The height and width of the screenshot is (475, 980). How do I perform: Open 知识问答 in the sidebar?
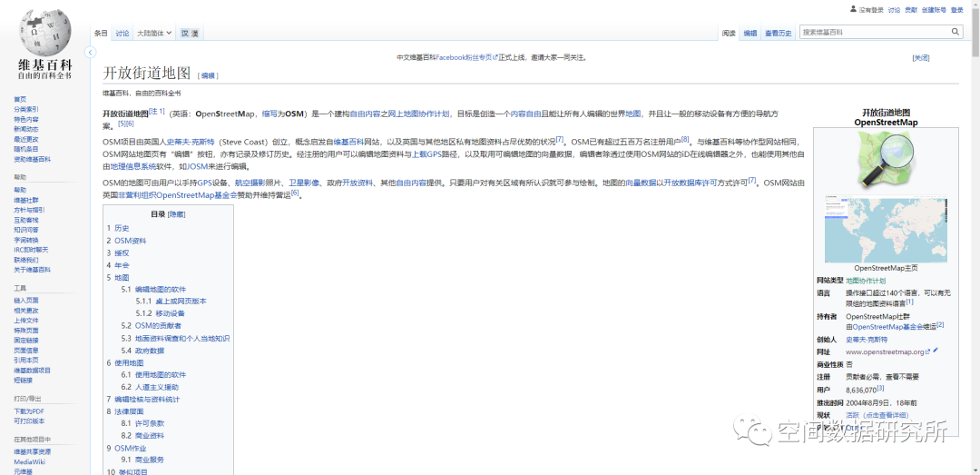26,231
